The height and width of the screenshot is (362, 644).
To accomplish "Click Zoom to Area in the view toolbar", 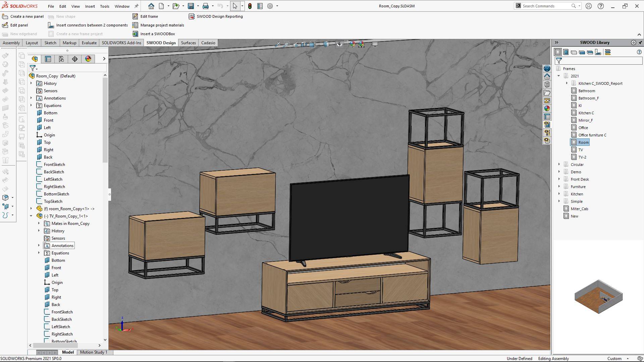I will click(x=287, y=44).
